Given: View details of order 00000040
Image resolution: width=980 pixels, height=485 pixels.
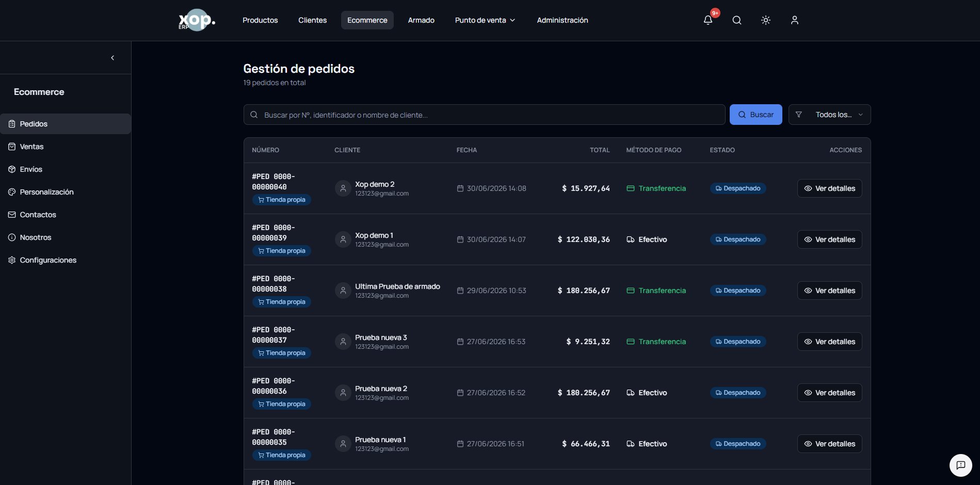Looking at the screenshot, I should 829,188.
